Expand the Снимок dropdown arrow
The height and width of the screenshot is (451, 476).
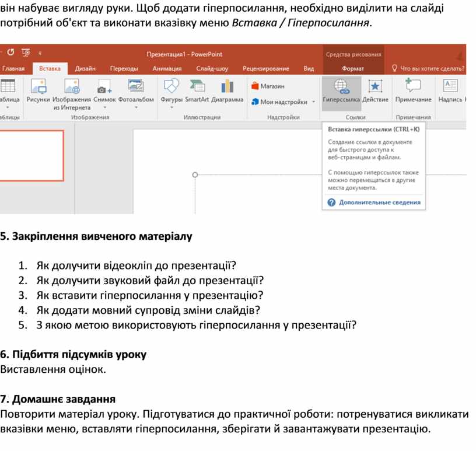105,107
